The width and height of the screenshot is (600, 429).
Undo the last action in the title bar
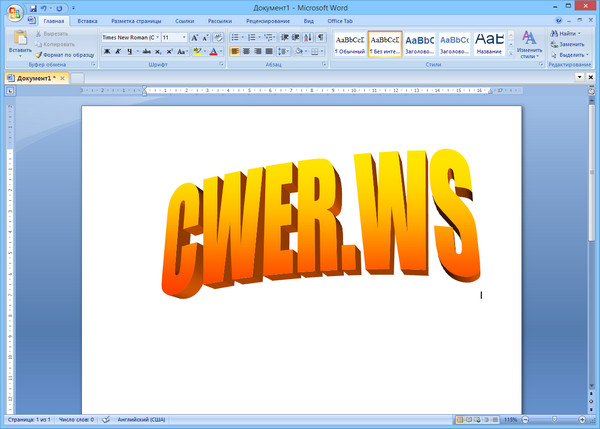coord(44,8)
